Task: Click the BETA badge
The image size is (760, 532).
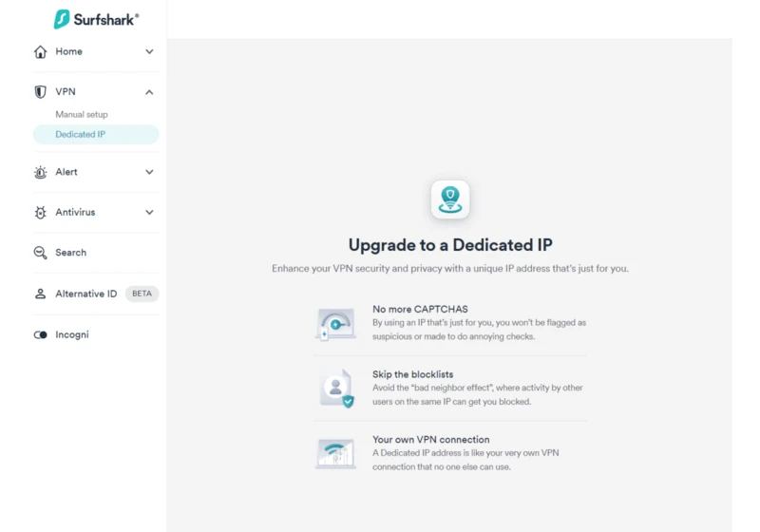Action: click(142, 294)
